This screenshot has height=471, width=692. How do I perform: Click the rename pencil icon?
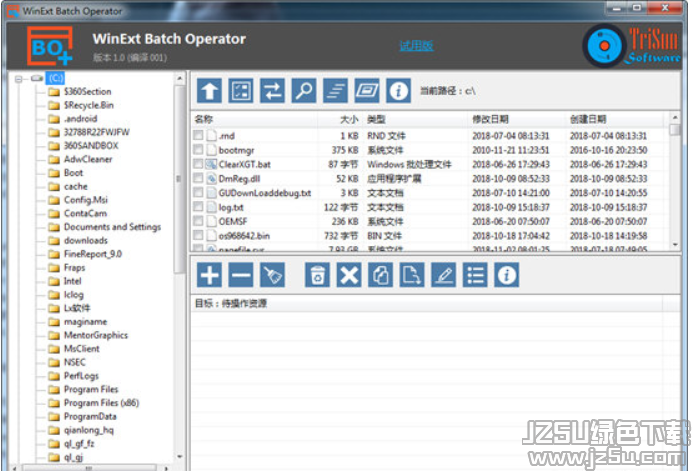coord(444,275)
